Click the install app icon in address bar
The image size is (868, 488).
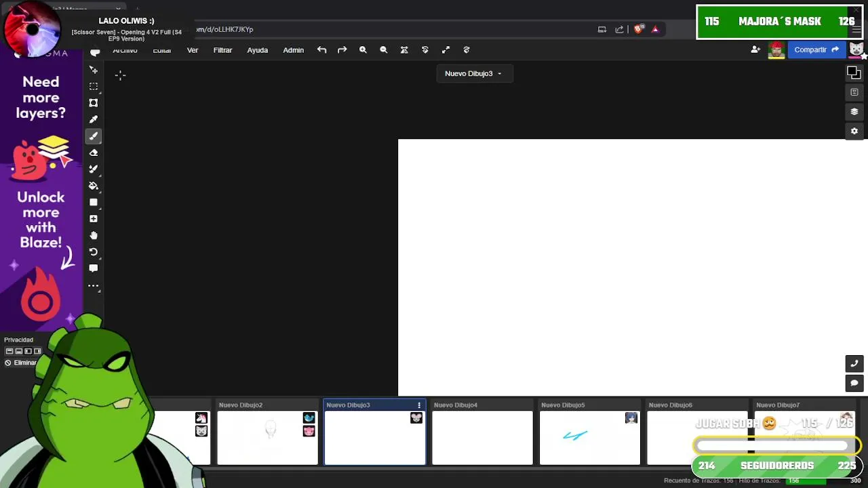[x=601, y=29]
